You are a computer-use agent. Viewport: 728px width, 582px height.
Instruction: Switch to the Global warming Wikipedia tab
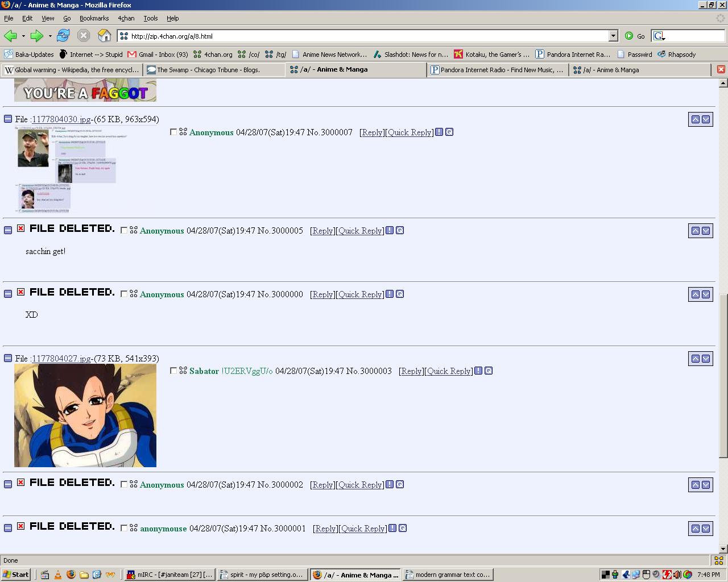coord(72,70)
